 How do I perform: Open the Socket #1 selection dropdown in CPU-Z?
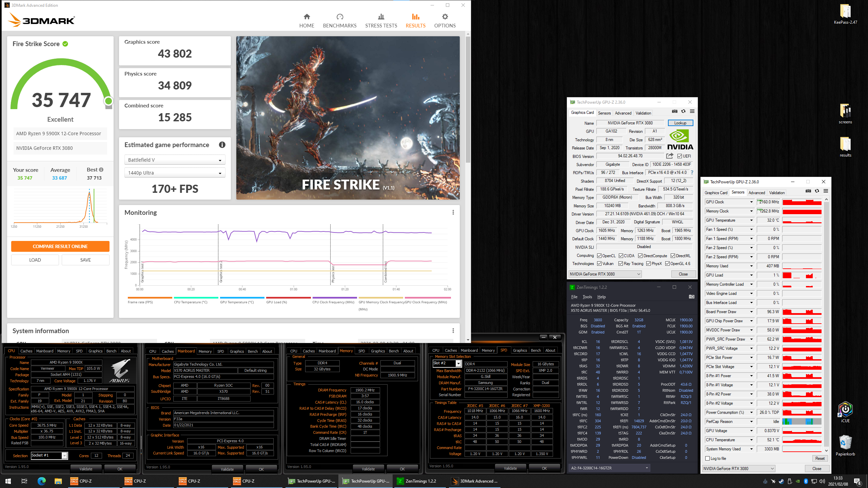49,455
